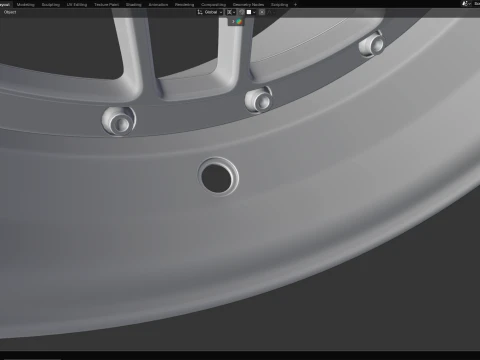Image resolution: width=480 pixels, height=360 pixels.
Task: Open the snapping options dropdown arrow
Action: 254,12
